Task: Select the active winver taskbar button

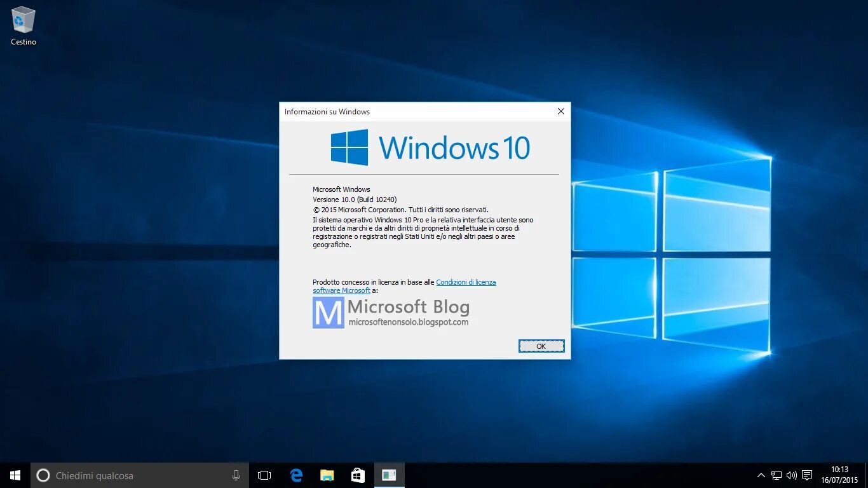Action: [390, 475]
